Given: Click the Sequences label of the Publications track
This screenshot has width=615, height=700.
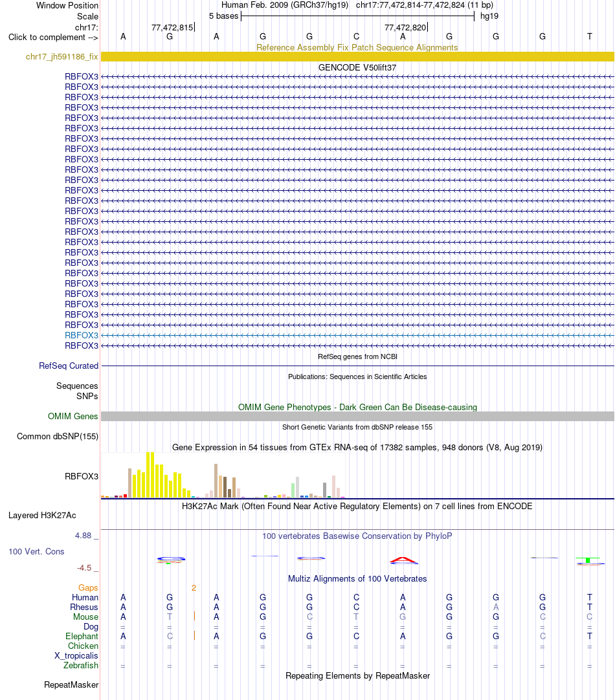Looking at the screenshot, I should click(x=77, y=386).
